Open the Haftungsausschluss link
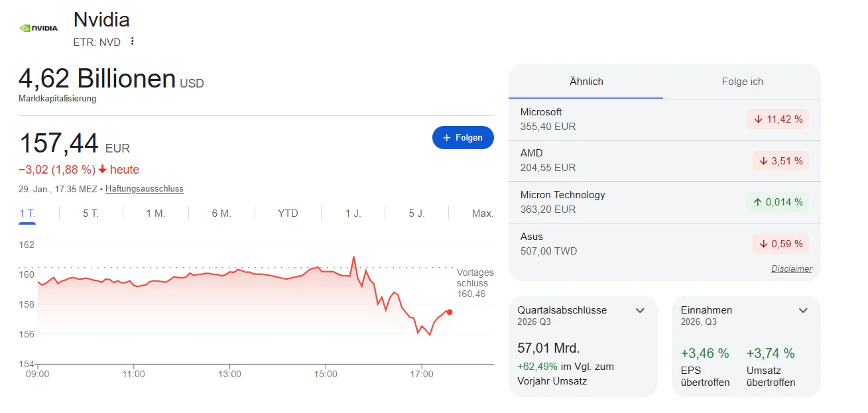Viewport: 868px width, 413px height. (144, 189)
